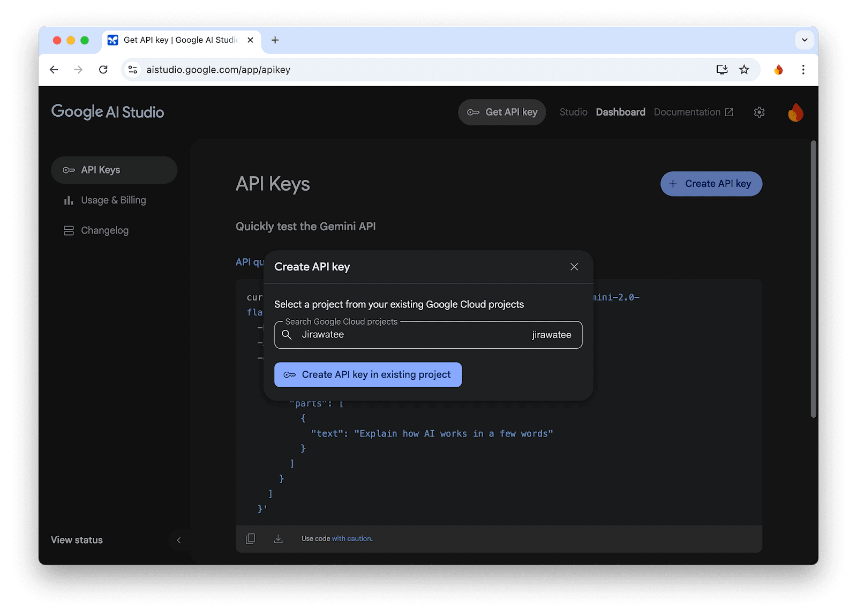Click the address bar URL
Viewport: 857px width, 616px height.
[x=219, y=70]
